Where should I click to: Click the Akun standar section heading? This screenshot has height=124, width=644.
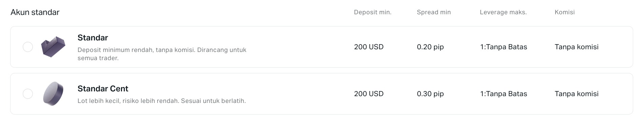click(x=35, y=12)
